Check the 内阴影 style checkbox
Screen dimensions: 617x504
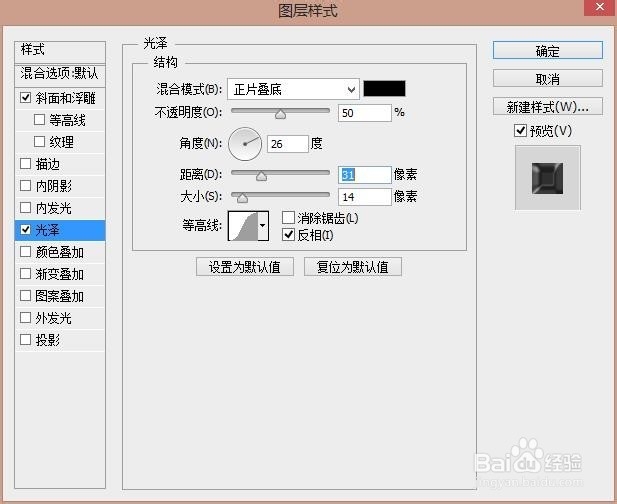(x=26, y=185)
